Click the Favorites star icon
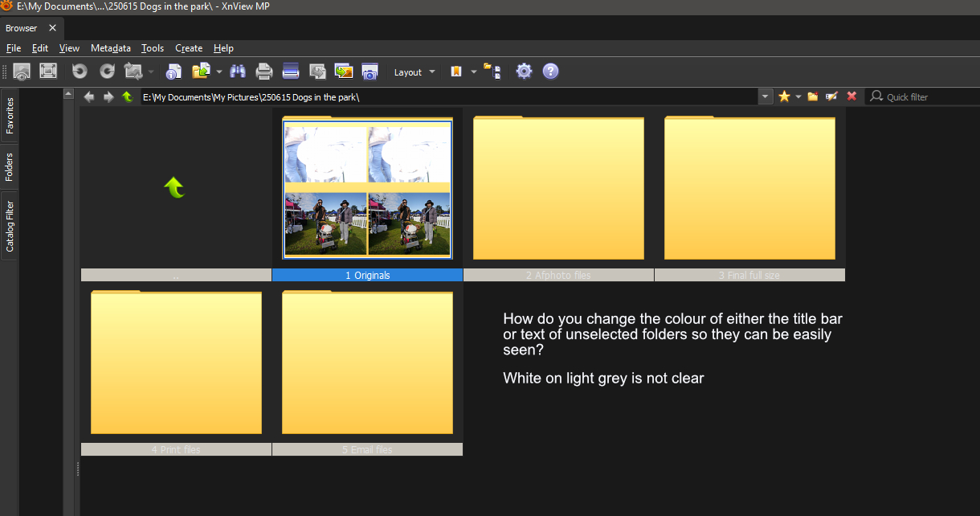This screenshot has height=516, width=980. pyautogui.click(x=785, y=96)
